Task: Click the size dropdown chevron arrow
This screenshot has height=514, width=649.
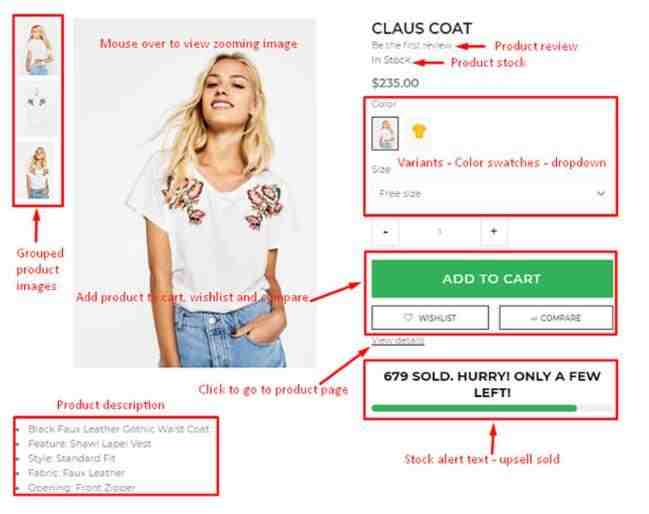Action: (601, 193)
